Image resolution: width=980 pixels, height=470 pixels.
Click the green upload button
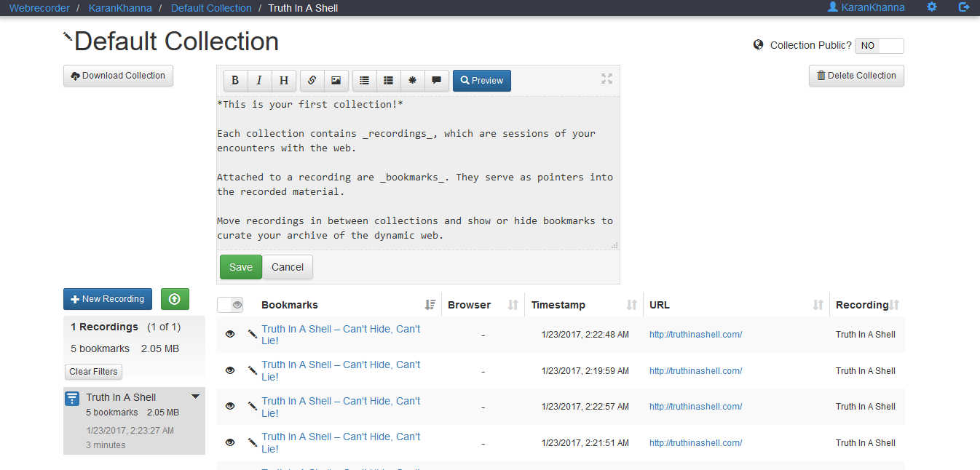click(175, 299)
